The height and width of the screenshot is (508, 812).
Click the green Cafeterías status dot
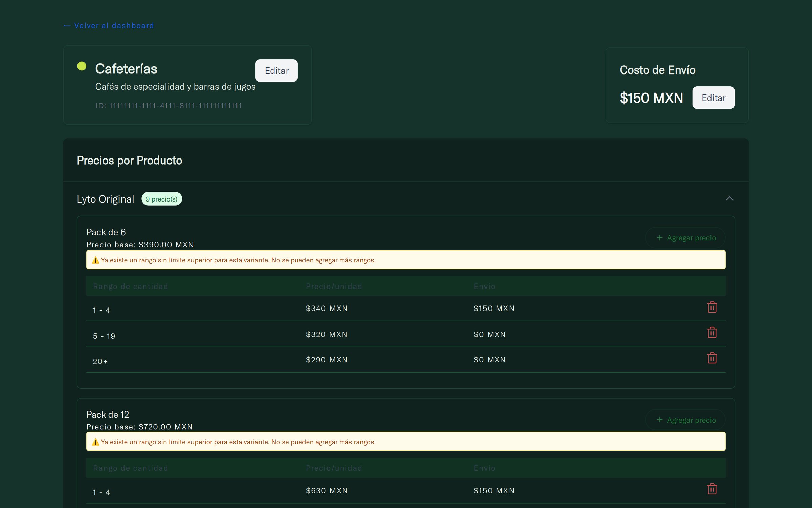pyautogui.click(x=82, y=66)
